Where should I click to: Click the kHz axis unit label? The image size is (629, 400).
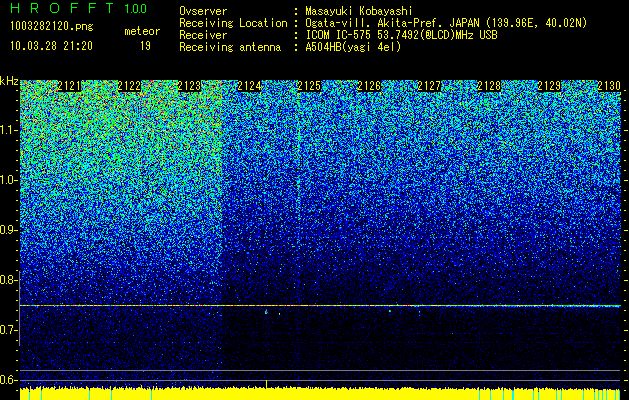pyautogui.click(x=9, y=81)
